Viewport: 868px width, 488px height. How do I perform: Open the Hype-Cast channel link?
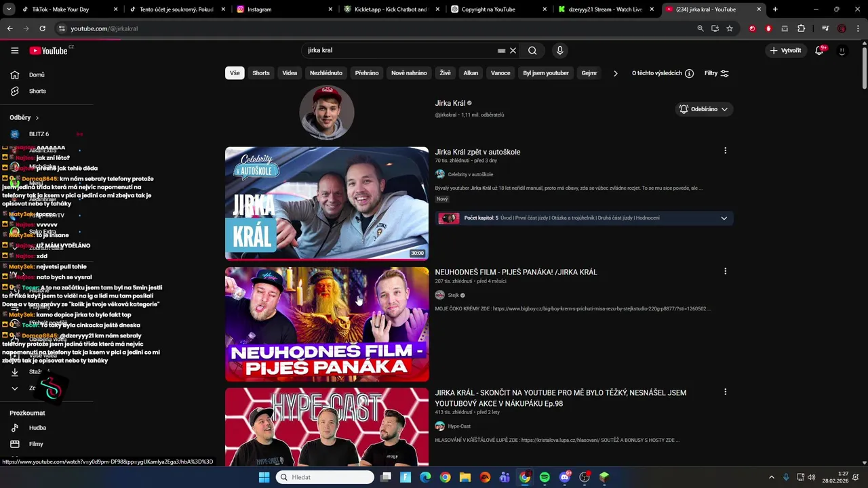[x=459, y=426]
